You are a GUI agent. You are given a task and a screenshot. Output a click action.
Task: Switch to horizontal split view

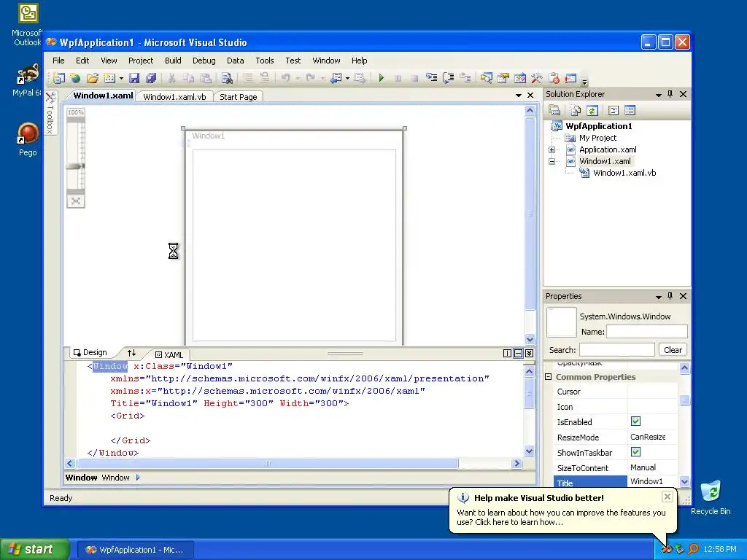[519, 354]
